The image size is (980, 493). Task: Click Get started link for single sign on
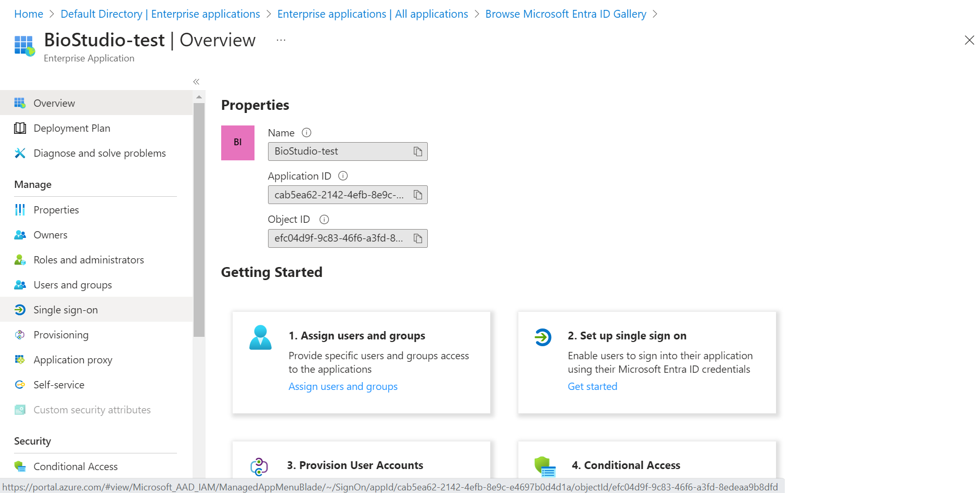(592, 386)
